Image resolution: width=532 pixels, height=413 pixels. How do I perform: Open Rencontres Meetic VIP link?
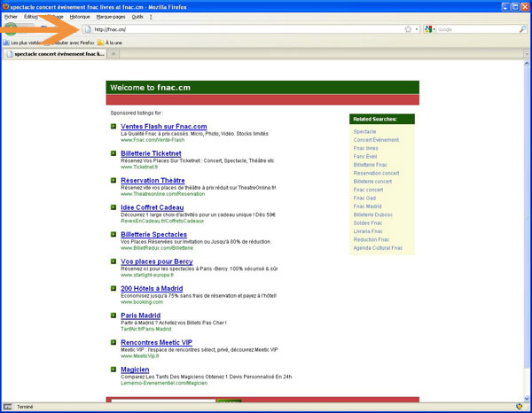coord(156,342)
